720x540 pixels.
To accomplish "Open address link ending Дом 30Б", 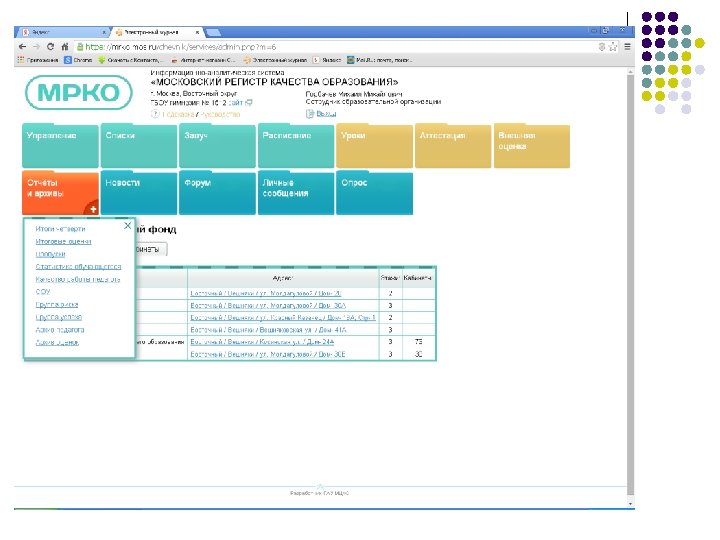I will point(268,354).
